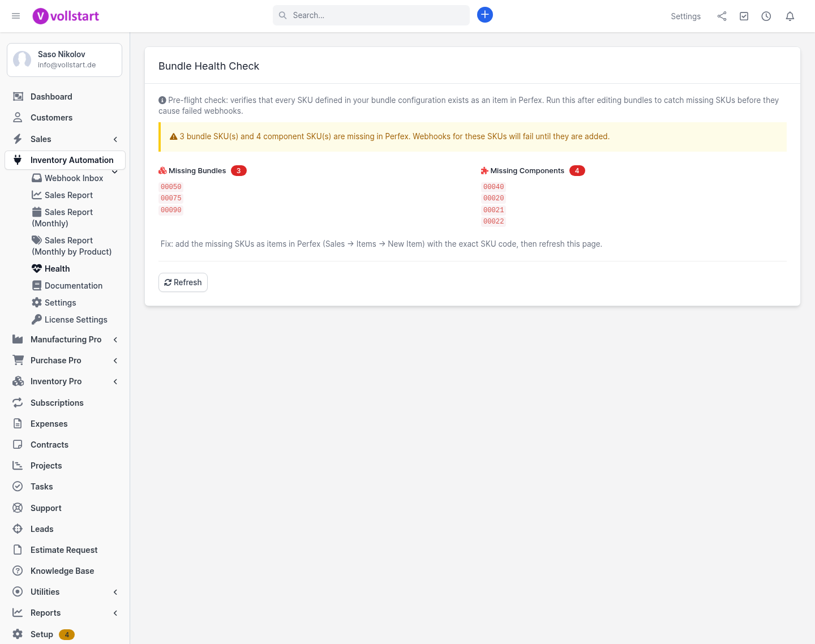Click the warning triangle in yellow alert
This screenshot has width=815, height=644.
174,136
